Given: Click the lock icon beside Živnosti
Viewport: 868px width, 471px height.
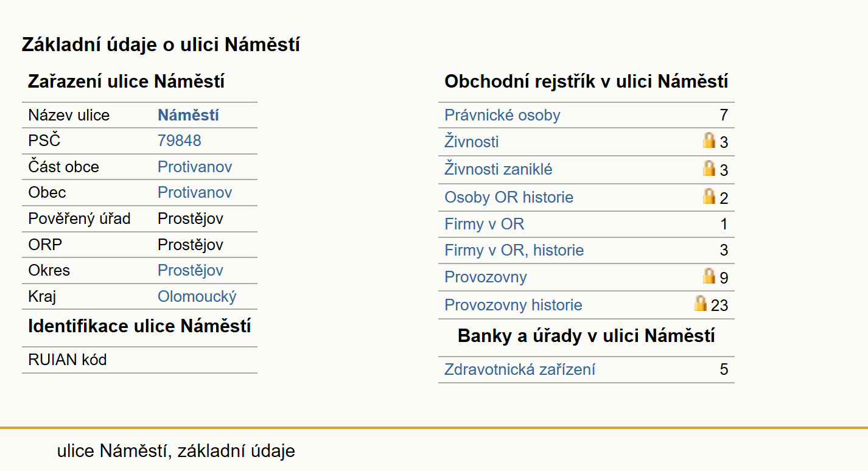Looking at the screenshot, I should coord(709,141).
